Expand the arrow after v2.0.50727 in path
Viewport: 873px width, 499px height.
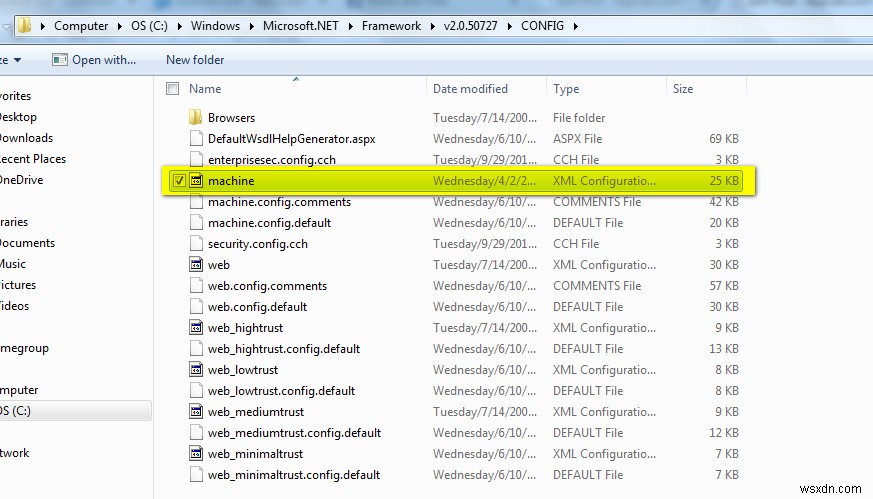(509, 26)
